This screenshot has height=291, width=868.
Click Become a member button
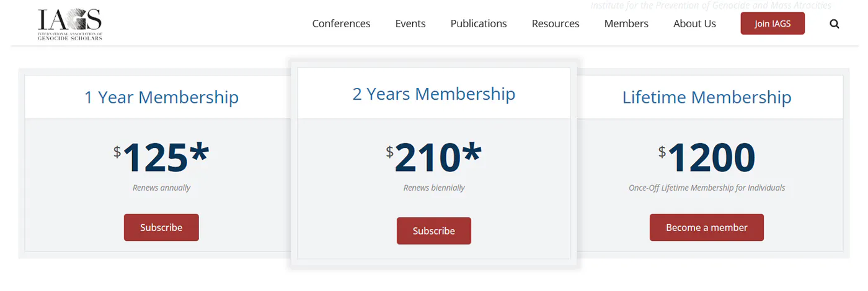tap(707, 227)
